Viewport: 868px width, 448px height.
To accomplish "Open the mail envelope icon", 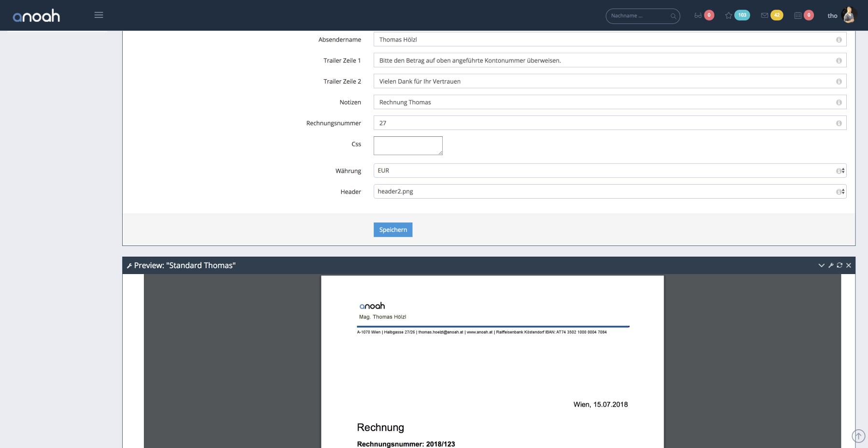I will (764, 15).
